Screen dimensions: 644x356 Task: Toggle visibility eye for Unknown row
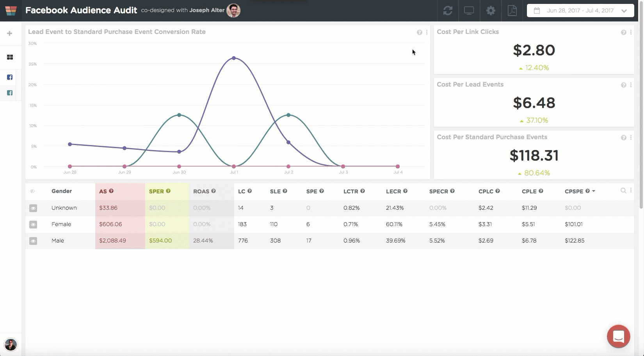(33, 208)
